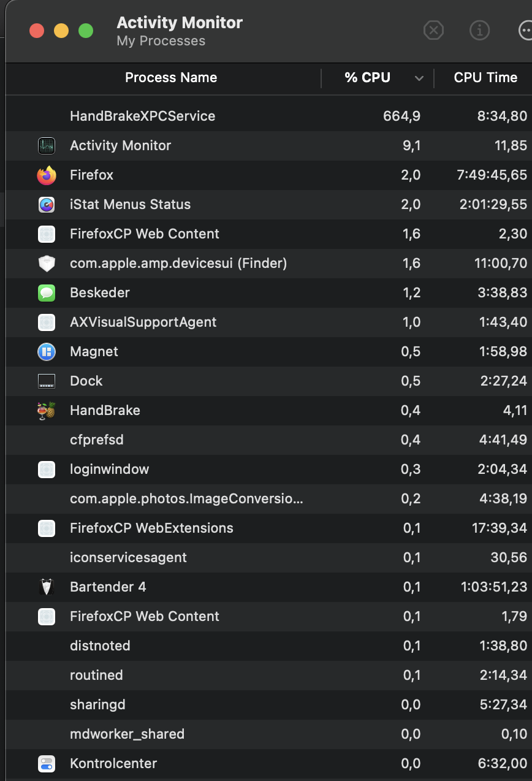Click the Stop process (X) toolbar icon
The width and height of the screenshot is (532, 781).
(x=433, y=30)
